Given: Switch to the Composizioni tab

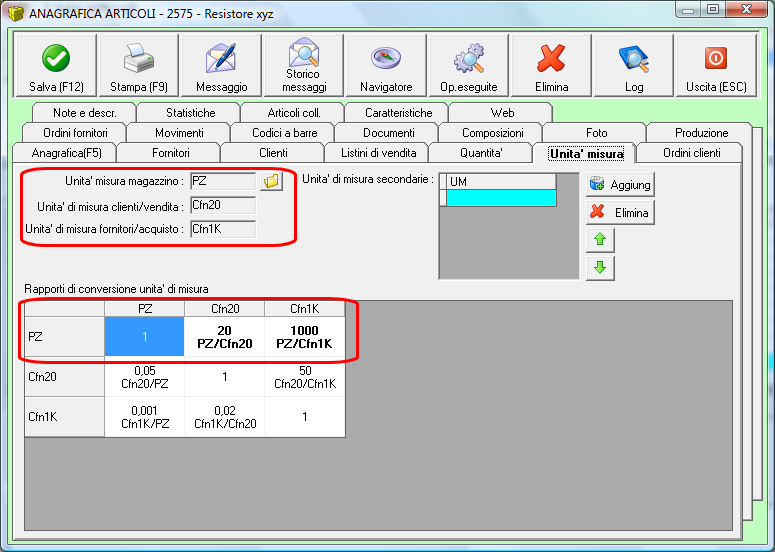Looking at the screenshot, I should click(492, 132).
